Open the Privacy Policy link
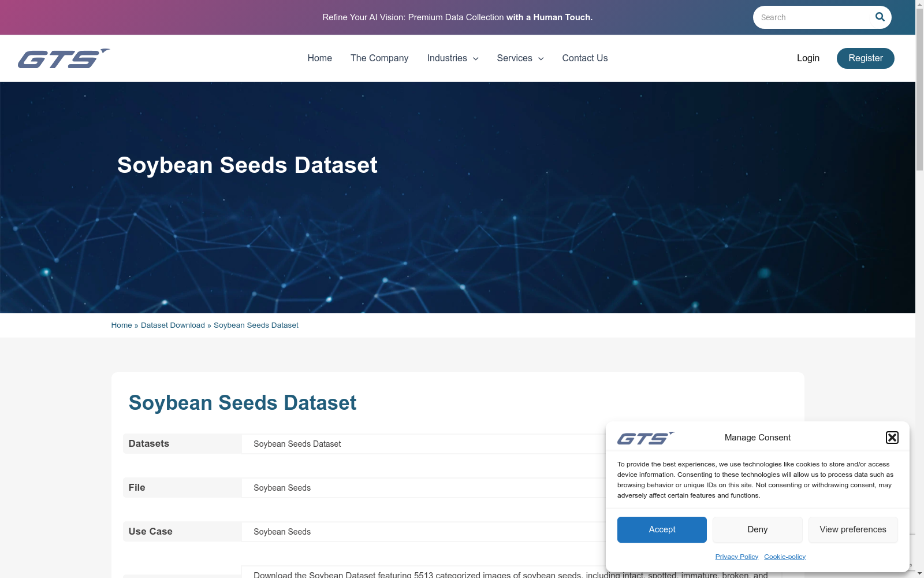924x578 pixels. [x=736, y=557]
